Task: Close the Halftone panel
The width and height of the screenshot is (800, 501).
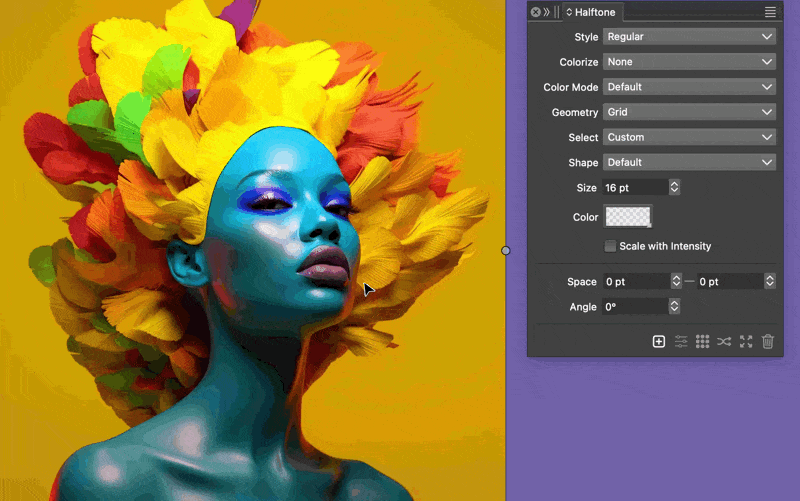Action: (536, 12)
